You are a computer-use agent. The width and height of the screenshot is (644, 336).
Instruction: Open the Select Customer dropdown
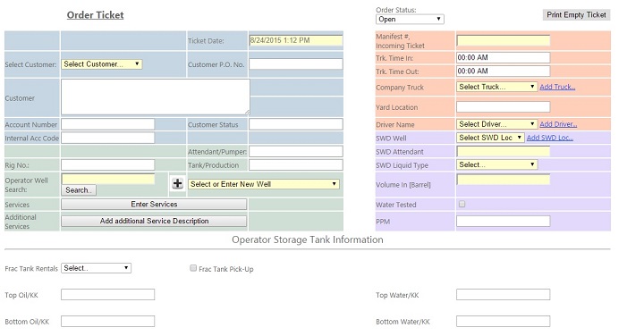point(101,64)
